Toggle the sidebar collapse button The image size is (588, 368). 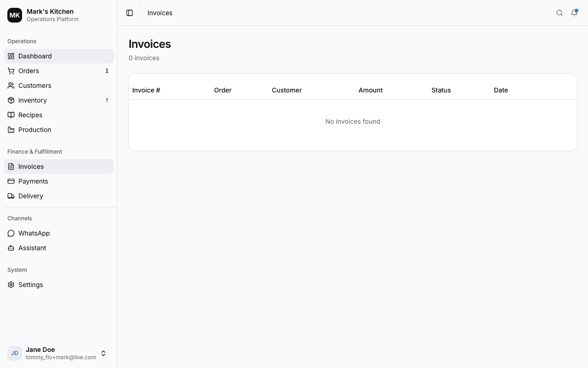(x=129, y=13)
